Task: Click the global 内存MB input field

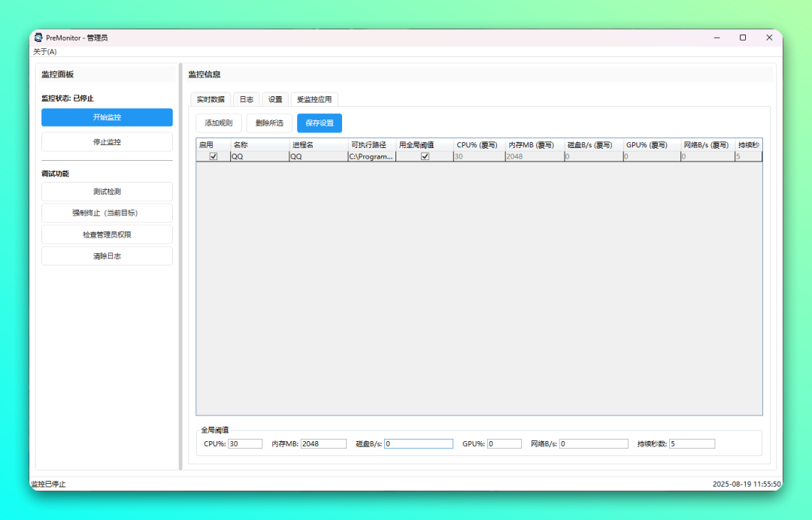Action: (x=323, y=444)
